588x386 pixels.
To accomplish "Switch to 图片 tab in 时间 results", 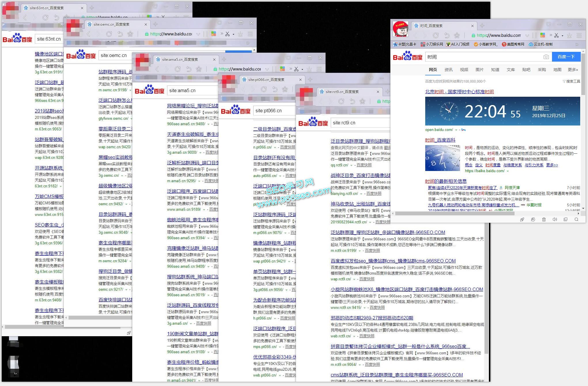I will click(x=479, y=70).
